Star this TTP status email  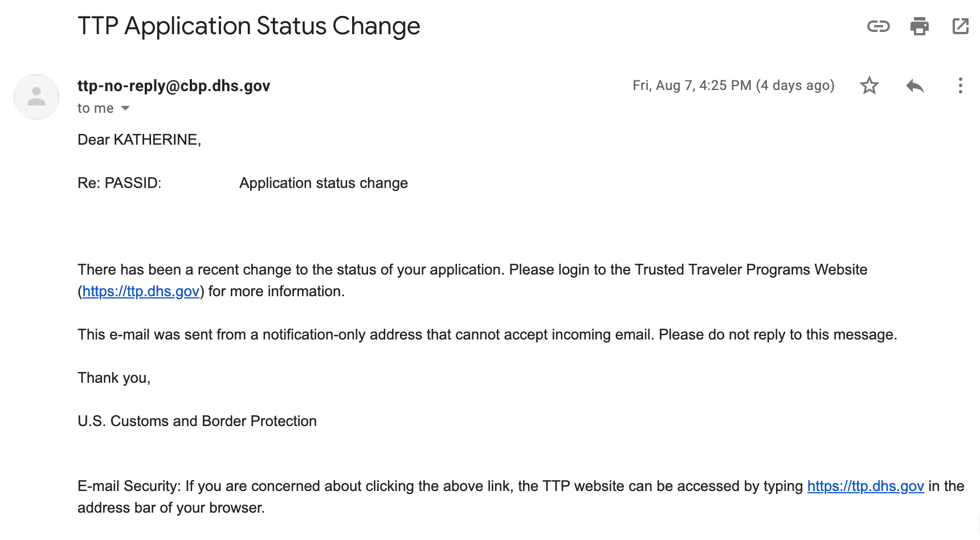pyautogui.click(x=869, y=85)
